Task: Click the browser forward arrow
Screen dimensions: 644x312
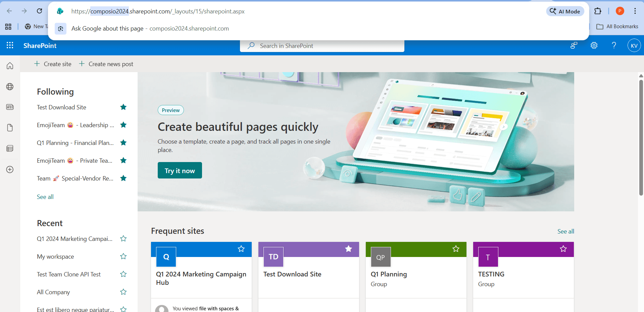Action: [x=24, y=11]
